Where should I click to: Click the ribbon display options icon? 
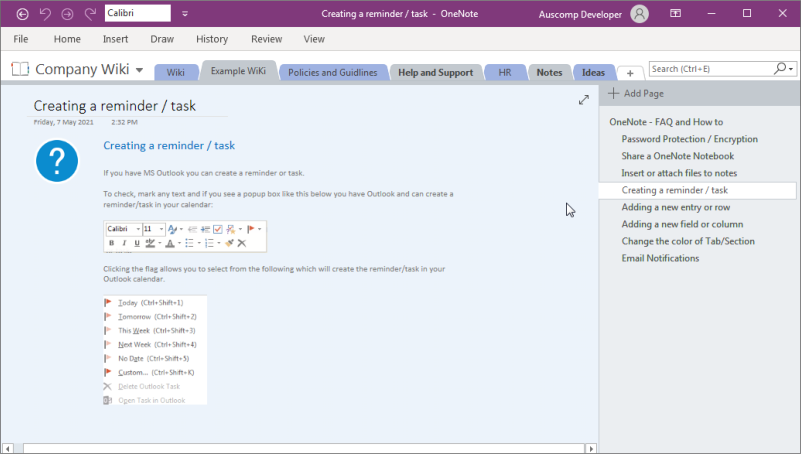675,13
